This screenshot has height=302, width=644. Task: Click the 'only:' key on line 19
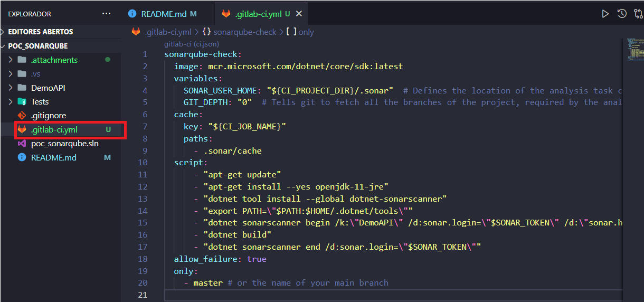pos(186,271)
